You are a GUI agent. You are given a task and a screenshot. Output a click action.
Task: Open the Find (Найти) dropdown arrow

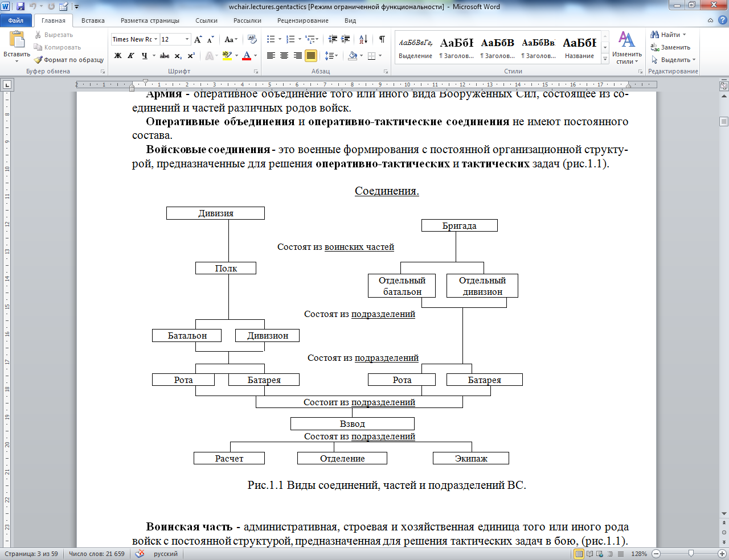684,35
